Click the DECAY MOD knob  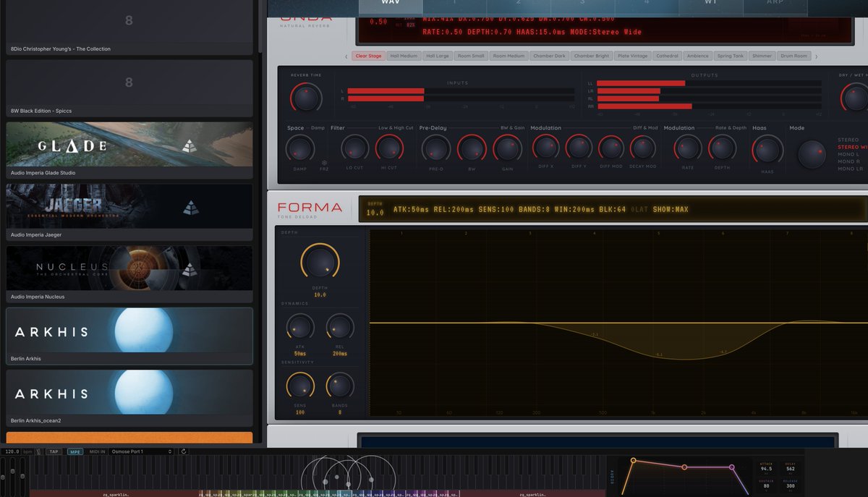pos(642,147)
